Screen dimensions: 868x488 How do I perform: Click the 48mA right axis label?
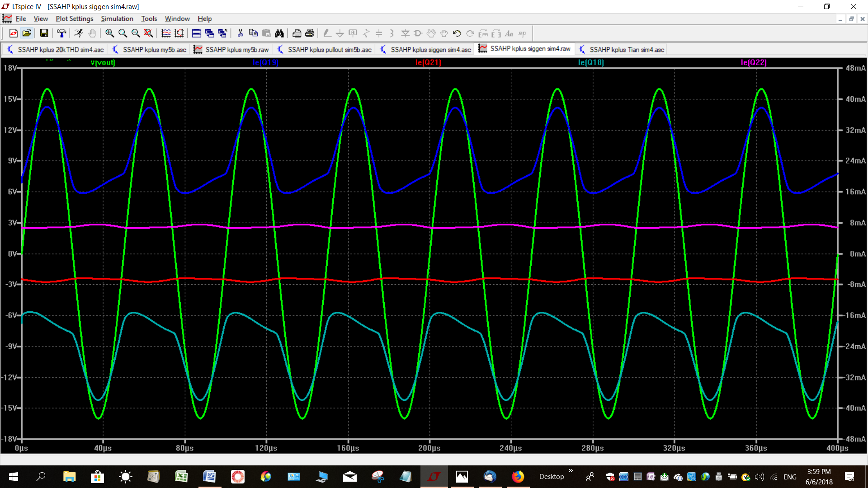855,68
